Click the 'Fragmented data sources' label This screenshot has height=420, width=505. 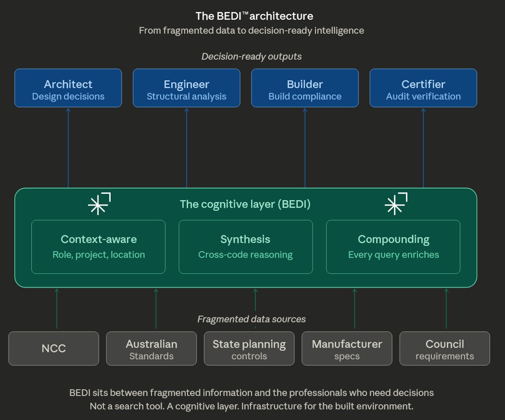coord(252,319)
